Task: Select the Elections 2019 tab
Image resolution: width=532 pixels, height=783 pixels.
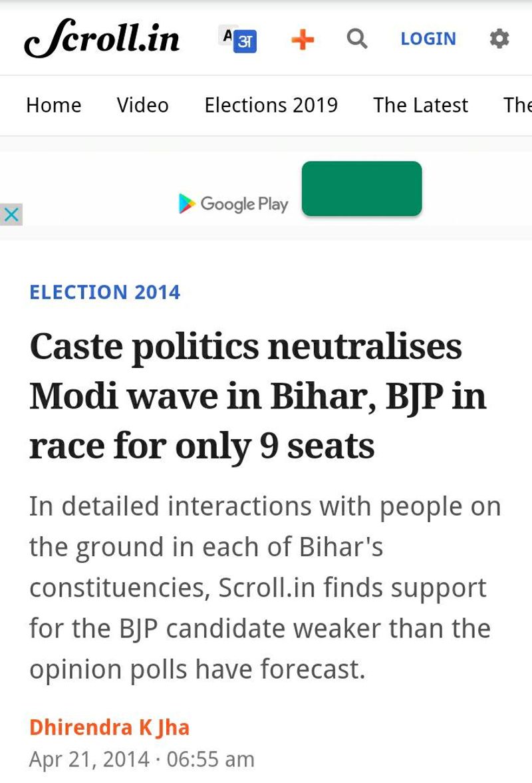Action: coord(271,105)
